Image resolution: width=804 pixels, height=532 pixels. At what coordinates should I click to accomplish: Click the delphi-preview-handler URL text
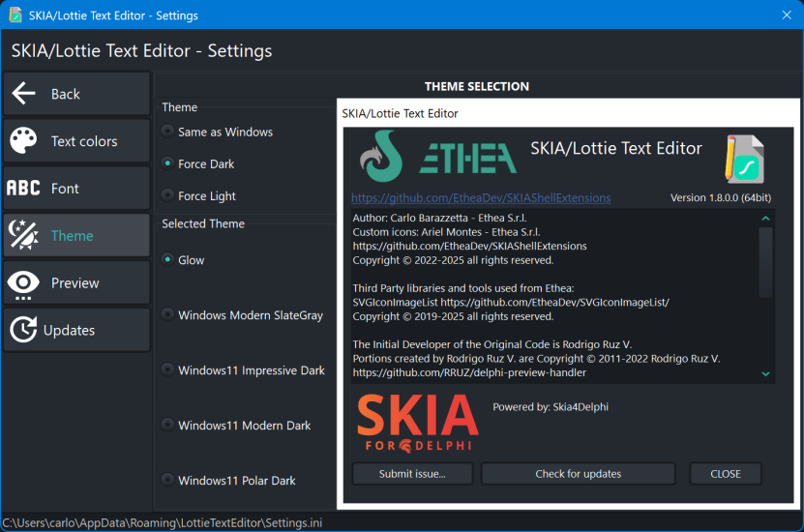pyautogui.click(x=469, y=372)
